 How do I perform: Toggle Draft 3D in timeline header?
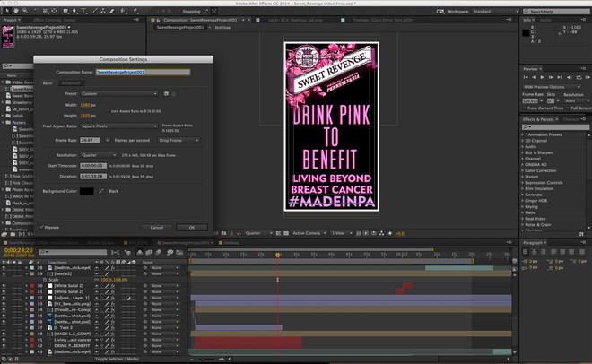click(128, 252)
